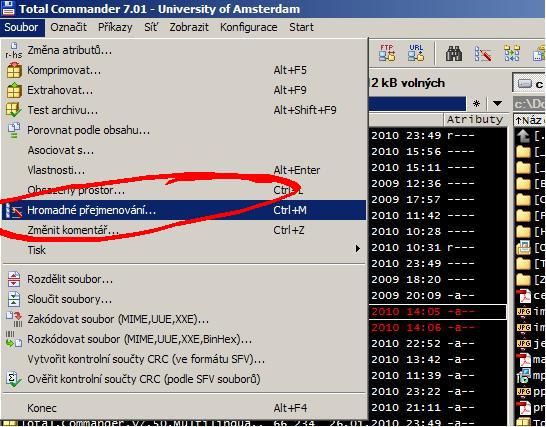This screenshot has height=427, width=546.
Task: Click the compare icon beside Porovnat podle obsahu
Action: coord(14,130)
